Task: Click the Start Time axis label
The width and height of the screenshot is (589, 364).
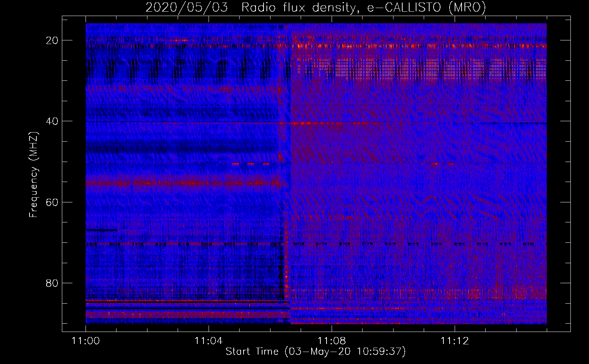Action: [x=316, y=352]
